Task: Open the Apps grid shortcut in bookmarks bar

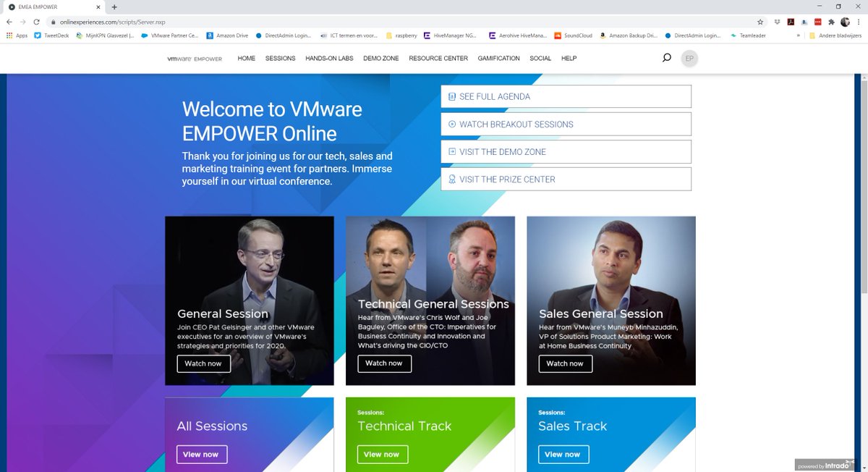Action: pos(17,35)
